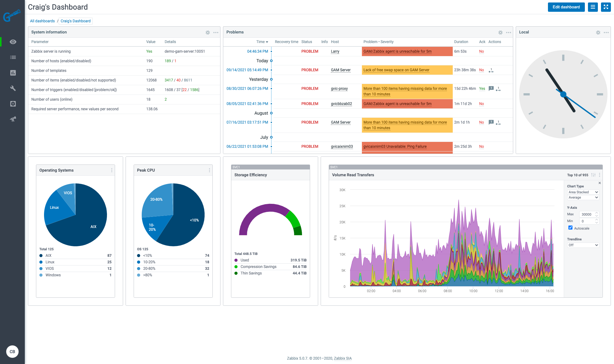Open Administration gear box sidebar icon
The width and height of the screenshot is (614, 364).
(x=13, y=104)
